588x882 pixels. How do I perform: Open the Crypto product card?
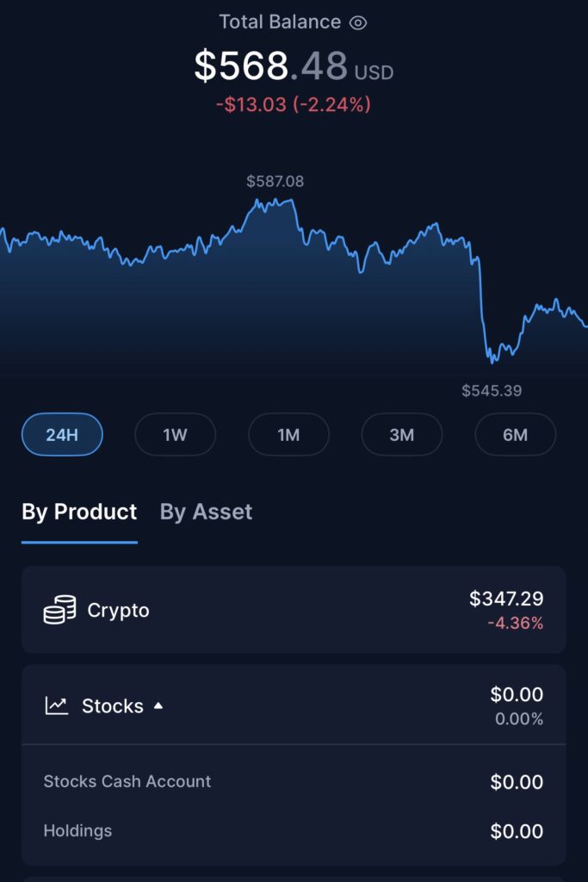[293, 610]
